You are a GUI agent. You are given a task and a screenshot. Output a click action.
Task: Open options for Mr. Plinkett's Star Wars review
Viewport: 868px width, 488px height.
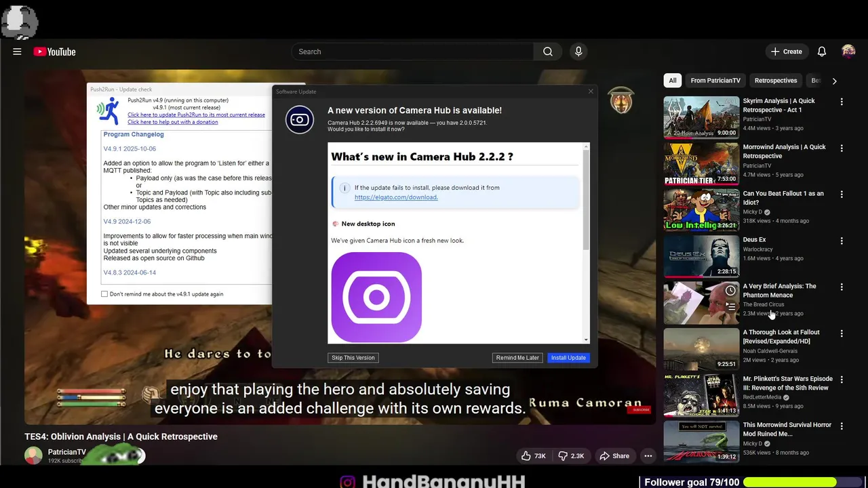pos(842,380)
